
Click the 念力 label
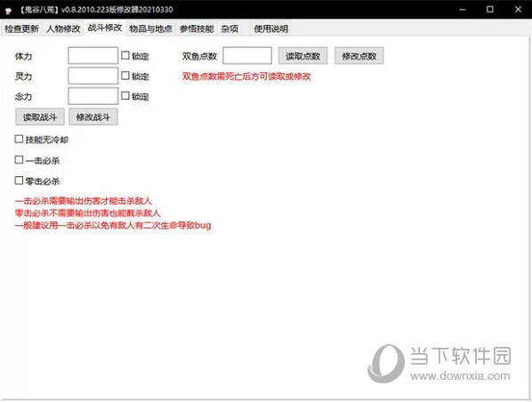tap(23, 97)
